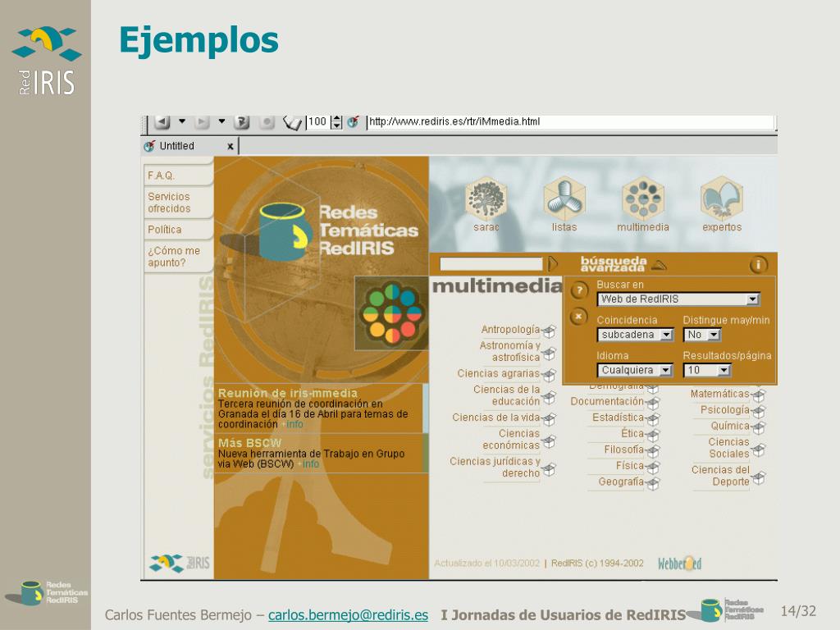Click the Ciencias jurídicas y derecho link
840x630 pixels.
(x=495, y=467)
